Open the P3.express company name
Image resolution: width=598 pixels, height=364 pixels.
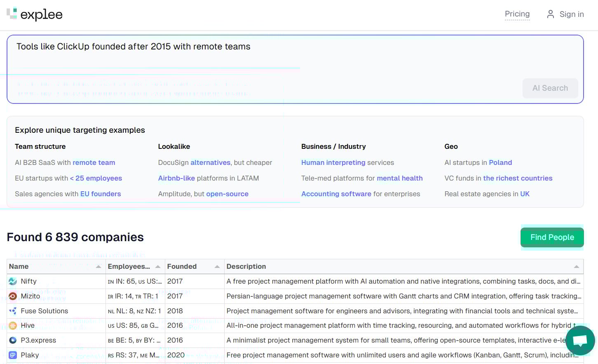coord(38,340)
